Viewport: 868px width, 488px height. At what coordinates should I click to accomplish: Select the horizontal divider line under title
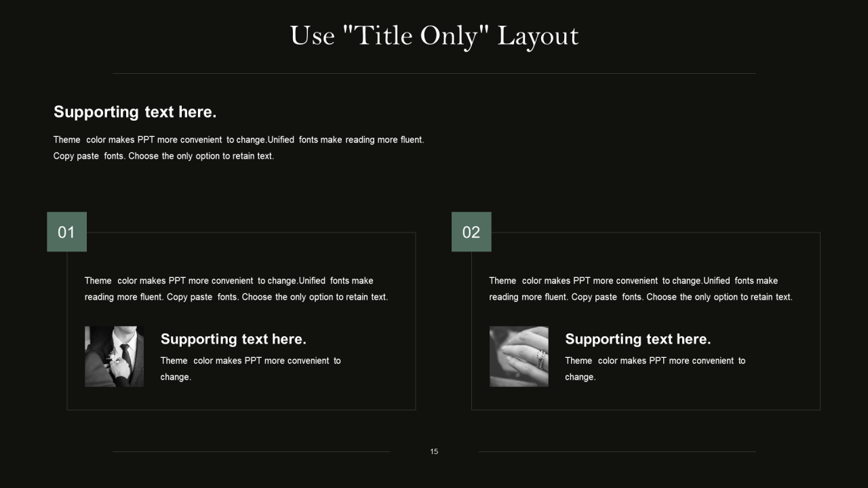coord(434,73)
